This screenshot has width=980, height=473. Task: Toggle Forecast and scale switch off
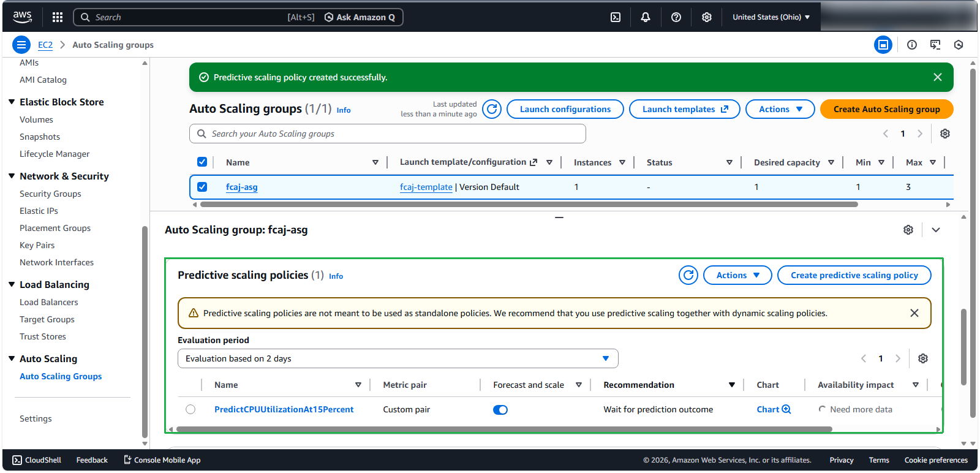point(500,410)
